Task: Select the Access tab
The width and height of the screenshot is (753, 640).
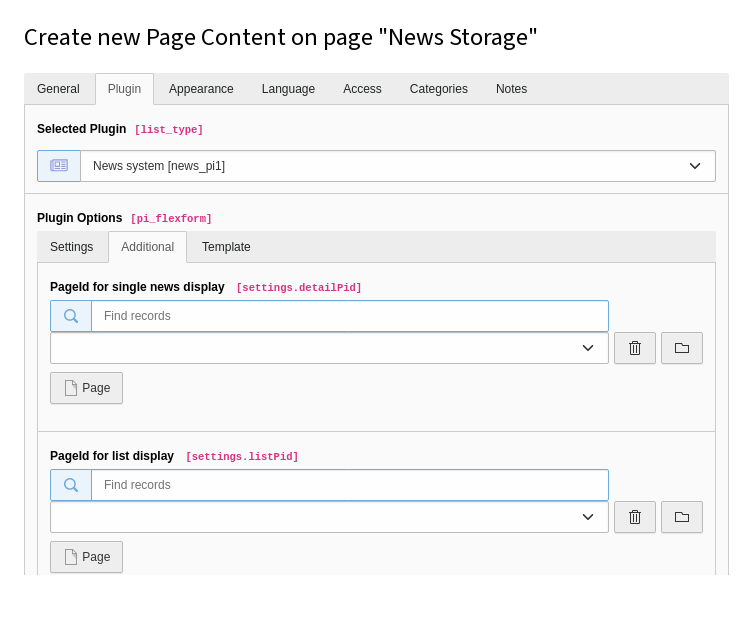Action: point(362,89)
